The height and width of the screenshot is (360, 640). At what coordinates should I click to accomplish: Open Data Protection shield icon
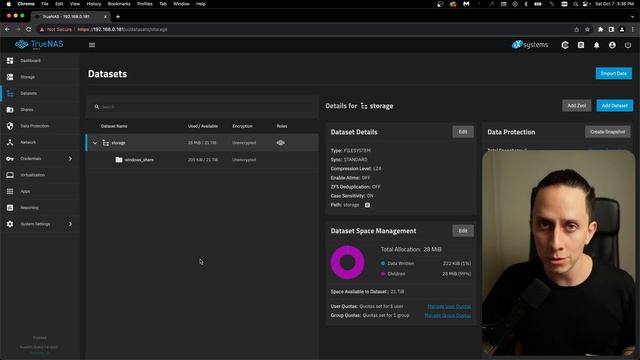tap(10, 126)
